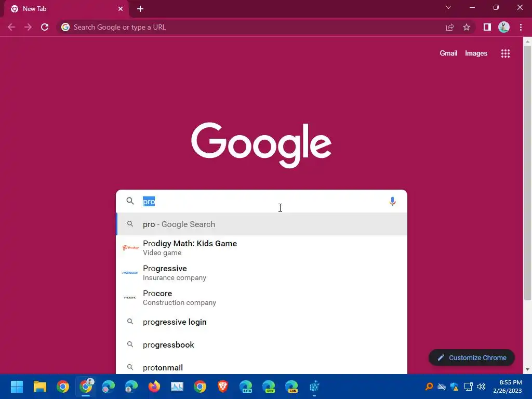The image size is (532, 399).
Task: Open Gmail link
Action: point(448,54)
